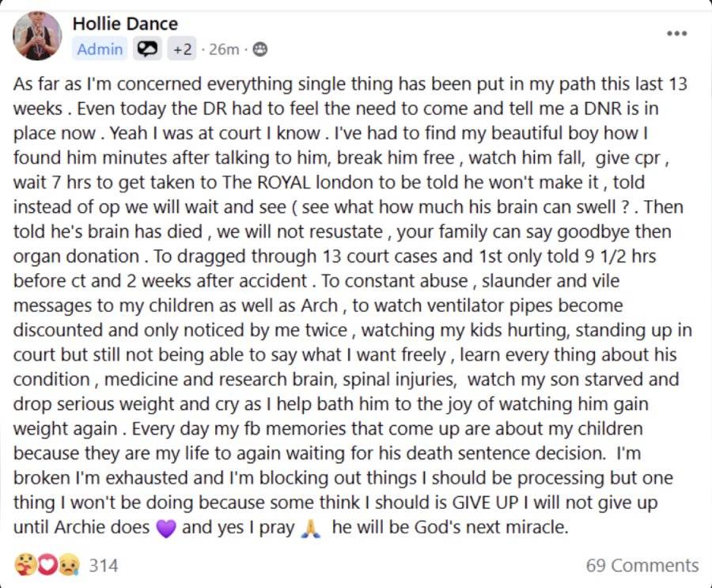The width and height of the screenshot is (712, 588).
Task: Click the post audience privacy icon
Action: coord(259,48)
